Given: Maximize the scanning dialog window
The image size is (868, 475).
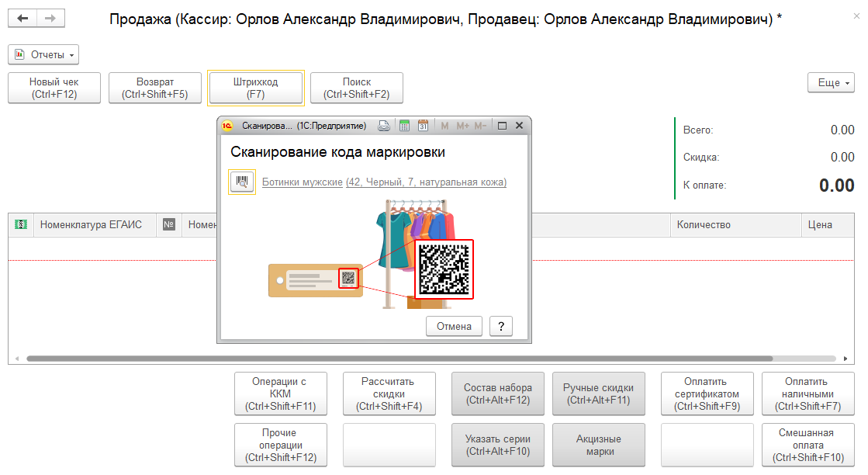Looking at the screenshot, I should click(x=502, y=126).
